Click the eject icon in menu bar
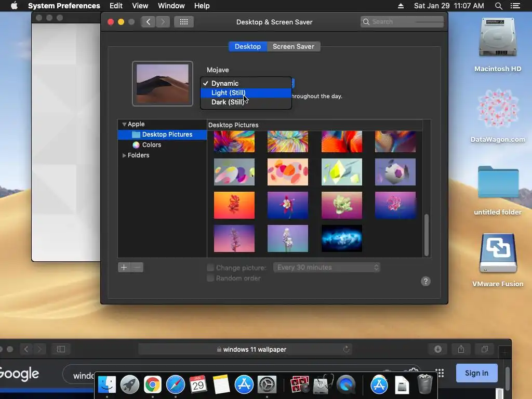This screenshot has width=532, height=399. [x=401, y=6]
